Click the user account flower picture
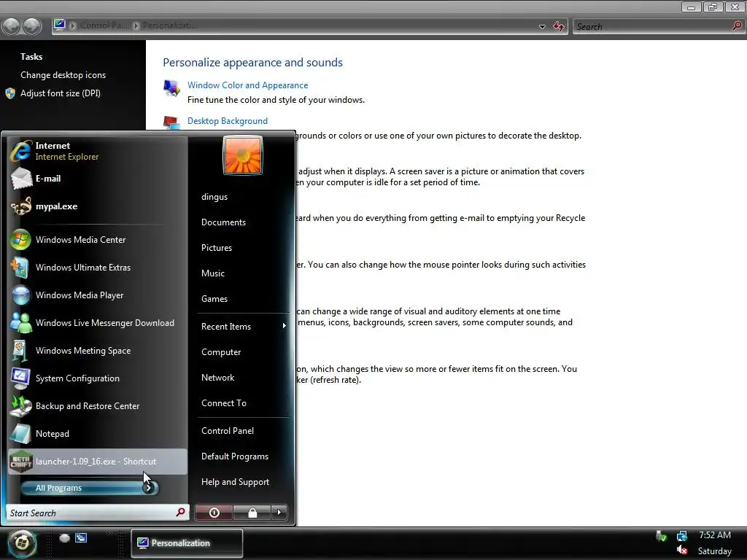The width and height of the screenshot is (747, 560). click(x=243, y=156)
